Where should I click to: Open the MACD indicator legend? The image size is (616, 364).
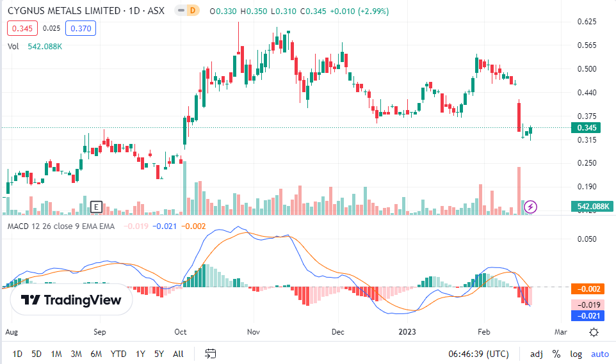tap(61, 226)
